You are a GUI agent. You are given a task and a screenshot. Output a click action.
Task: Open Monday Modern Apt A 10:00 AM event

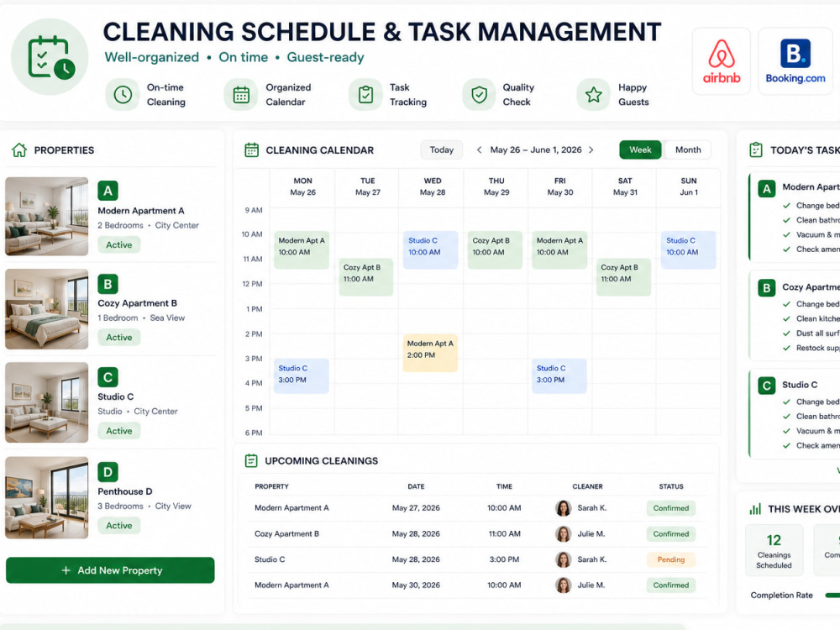(x=302, y=249)
